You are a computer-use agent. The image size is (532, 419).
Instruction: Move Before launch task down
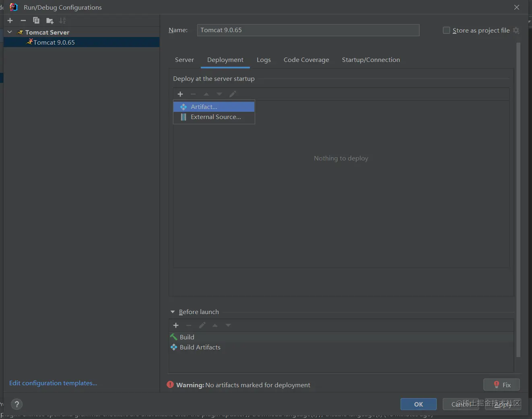click(228, 325)
